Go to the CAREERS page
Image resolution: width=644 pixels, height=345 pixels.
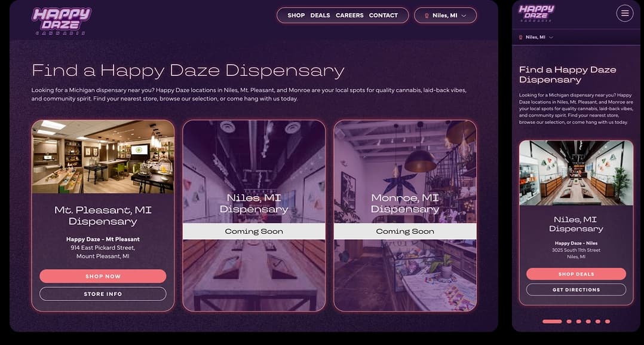click(x=349, y=15)
